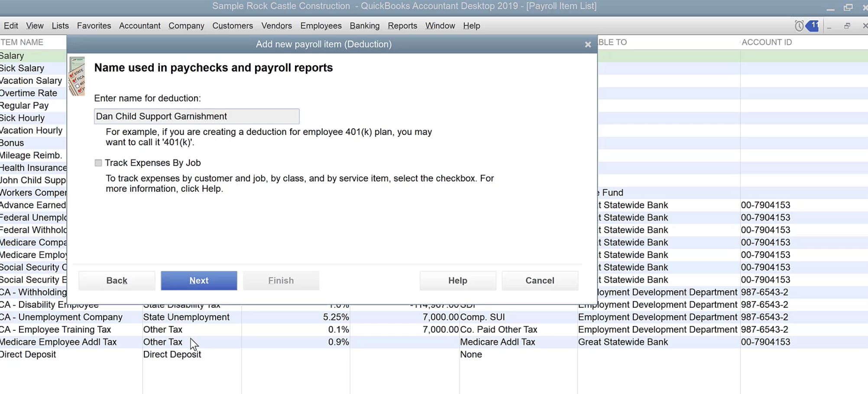Select the Medicare Employee Addl Tax row
Screen dimensions: 868x394
point(58,342)
